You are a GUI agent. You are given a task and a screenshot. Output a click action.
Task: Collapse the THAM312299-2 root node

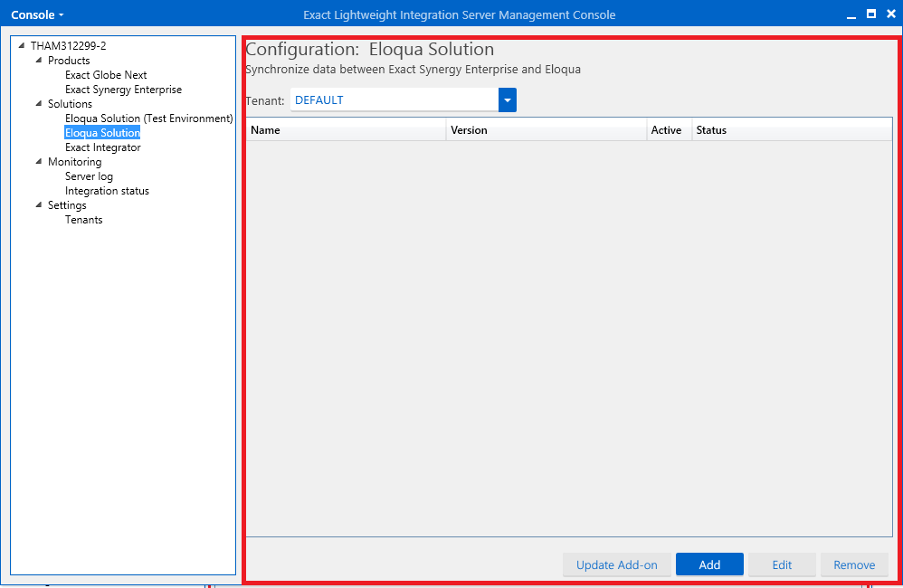click(22, 45)
